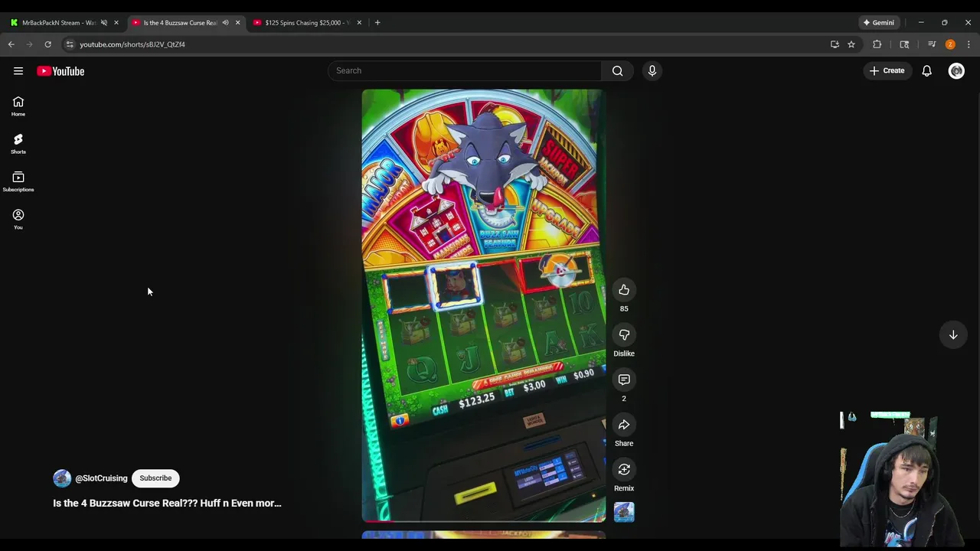Open a new browser tab
Viewport: 980px width, 551px height.
tap(377, 23)
